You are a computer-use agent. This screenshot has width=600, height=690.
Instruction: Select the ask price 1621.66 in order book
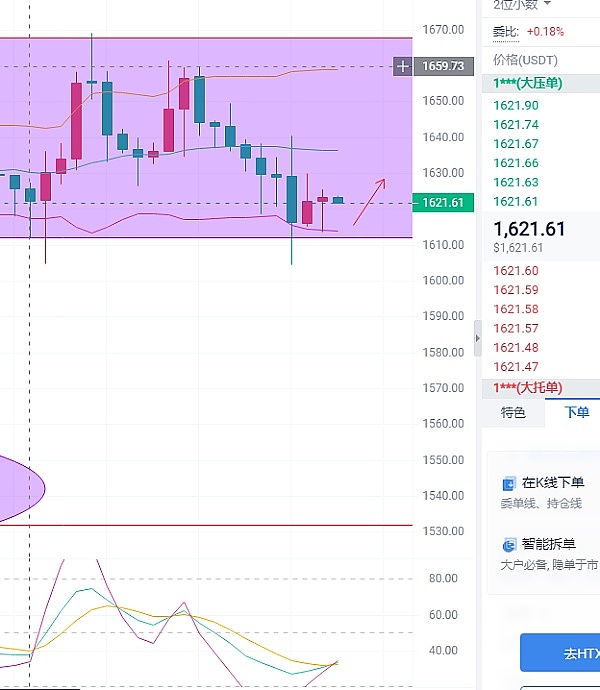click(x=516, y=163)
